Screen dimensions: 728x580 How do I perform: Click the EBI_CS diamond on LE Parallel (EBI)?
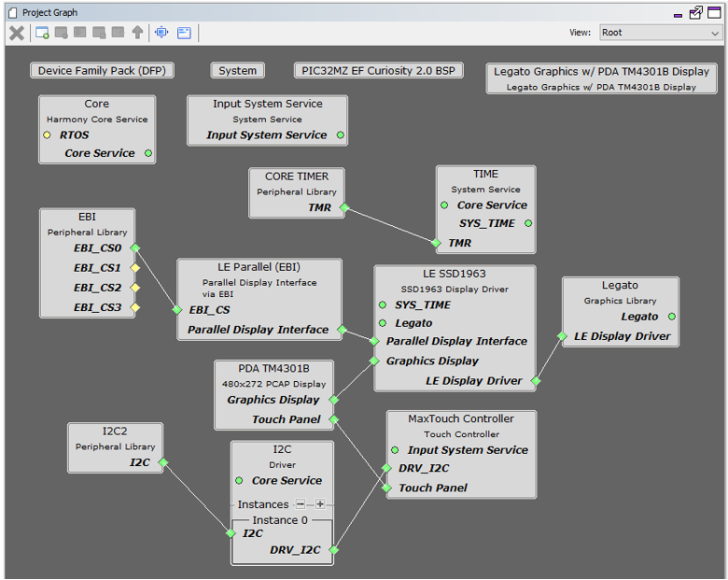(x=177, y=309)
